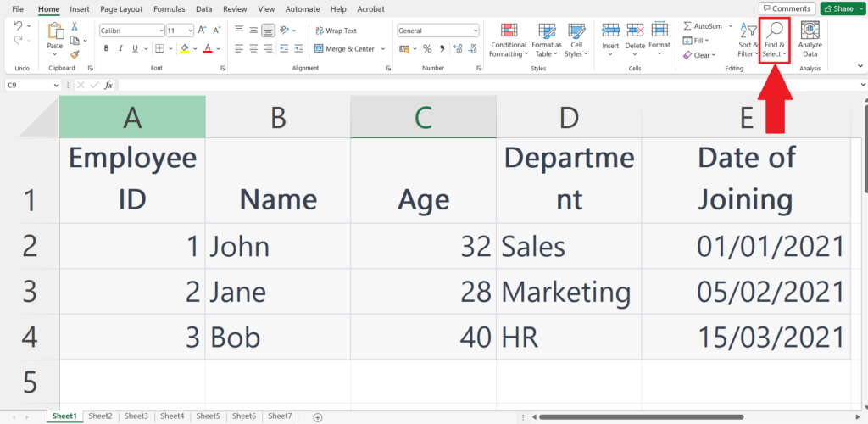Toggle Wrap Text

point(336,31)
